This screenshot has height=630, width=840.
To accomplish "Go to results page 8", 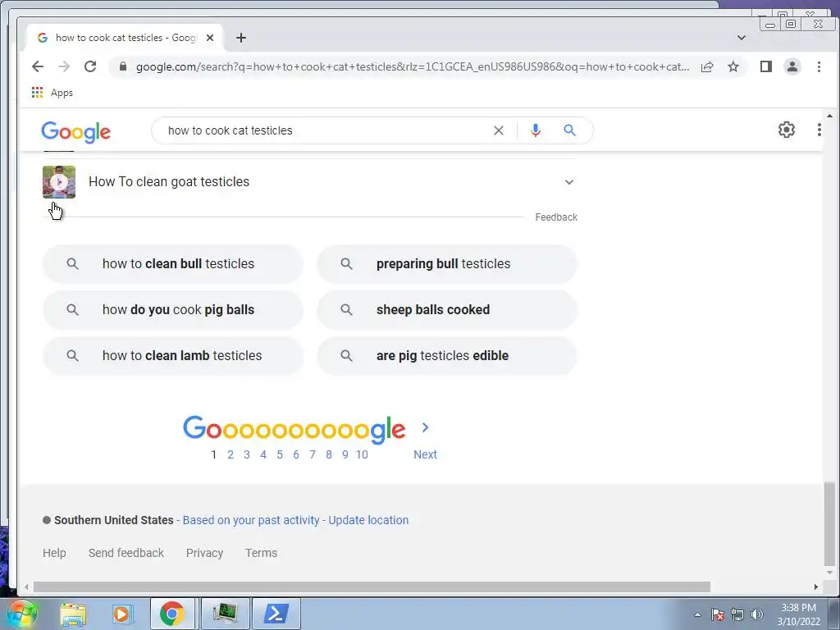I will click(328, 454).
